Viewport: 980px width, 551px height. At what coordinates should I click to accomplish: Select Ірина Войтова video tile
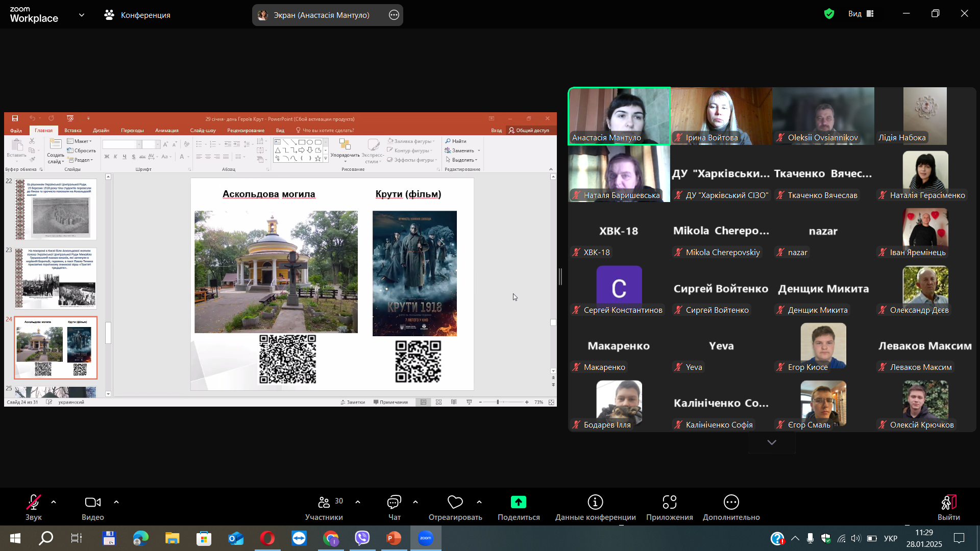pos(721,116)
